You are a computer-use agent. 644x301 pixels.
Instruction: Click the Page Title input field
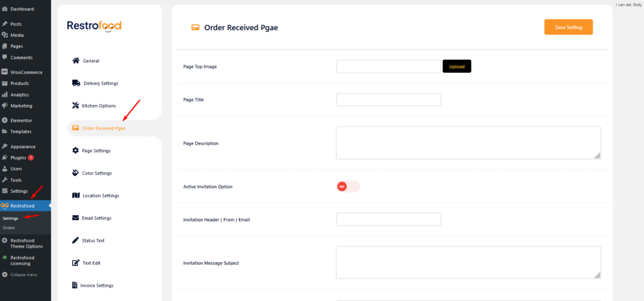coord(388,100)
